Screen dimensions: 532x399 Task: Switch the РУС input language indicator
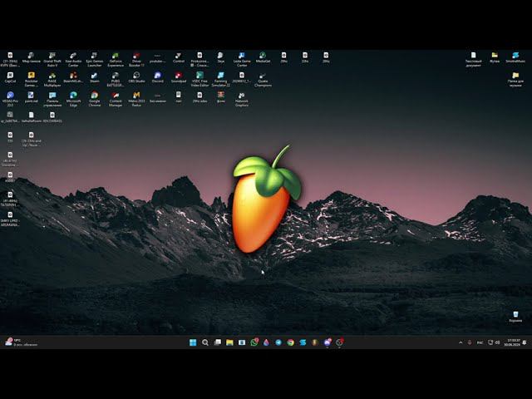[480, 342]
